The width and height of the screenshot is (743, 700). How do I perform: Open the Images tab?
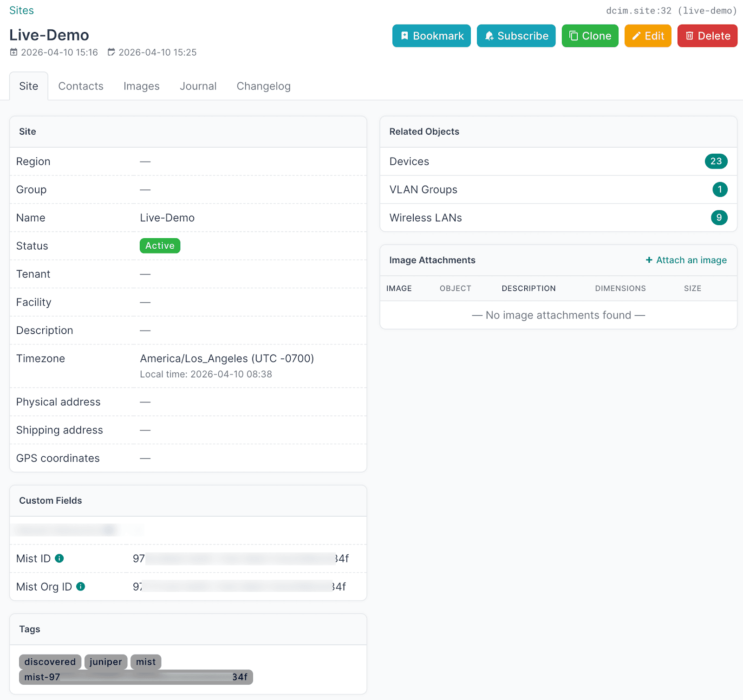pyautogui.click(x=141, y=86)
